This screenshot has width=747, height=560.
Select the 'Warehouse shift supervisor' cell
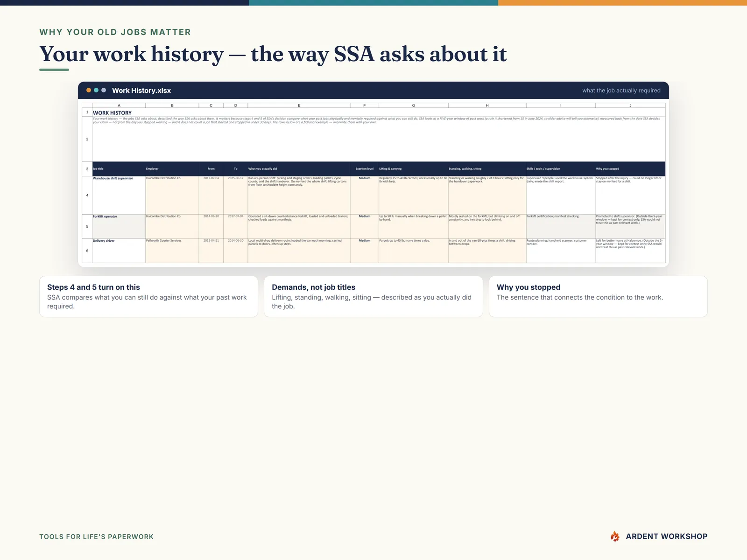point(119,195)
